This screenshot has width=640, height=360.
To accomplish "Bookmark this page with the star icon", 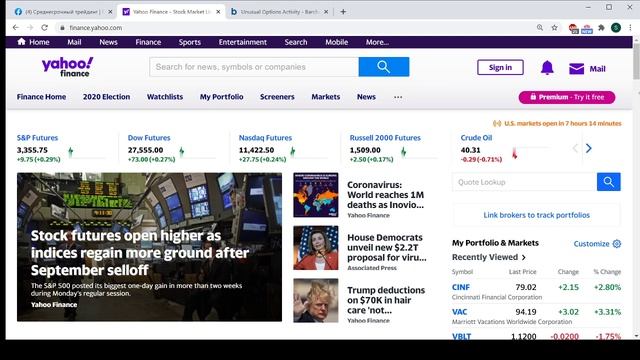I will coord(554,27).
